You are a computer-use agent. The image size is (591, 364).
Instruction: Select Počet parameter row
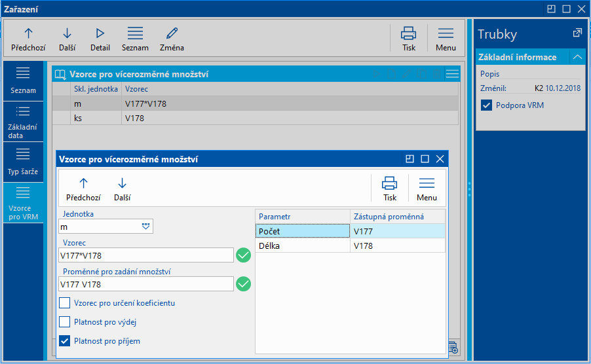pyautogui.click(x=350, y=231)
